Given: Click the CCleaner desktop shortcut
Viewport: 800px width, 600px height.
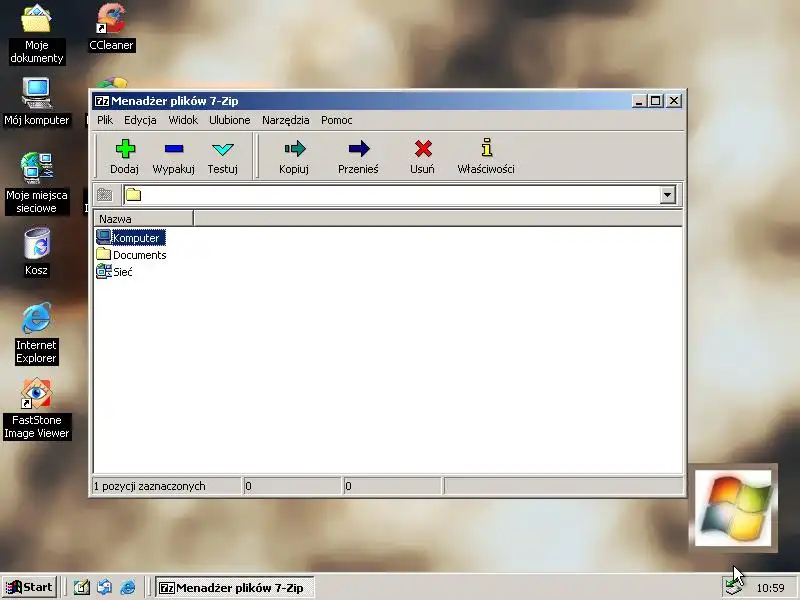Looking at the screenshot, I should (111, 27).
